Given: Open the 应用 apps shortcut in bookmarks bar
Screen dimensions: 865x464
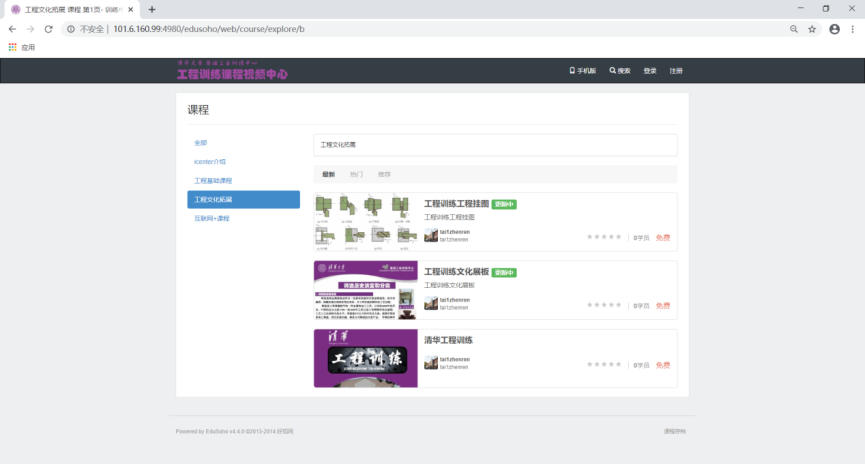Looking at the screenshot, I should point(22,47).
